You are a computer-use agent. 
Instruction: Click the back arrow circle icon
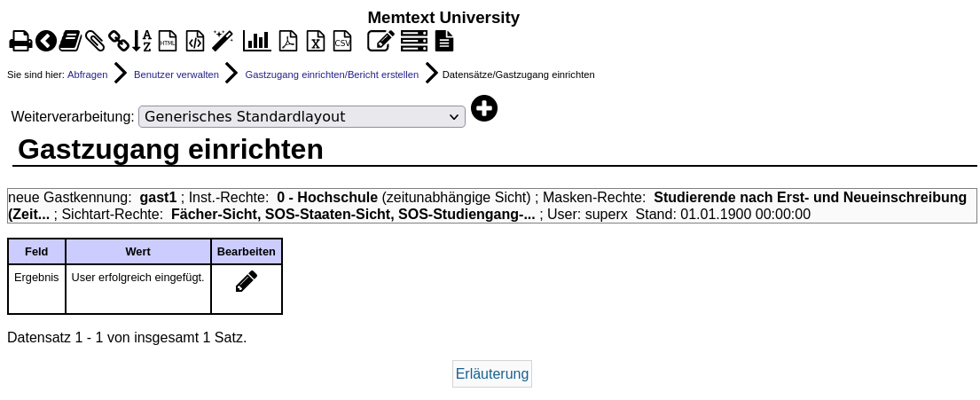[x=46, y=41]
